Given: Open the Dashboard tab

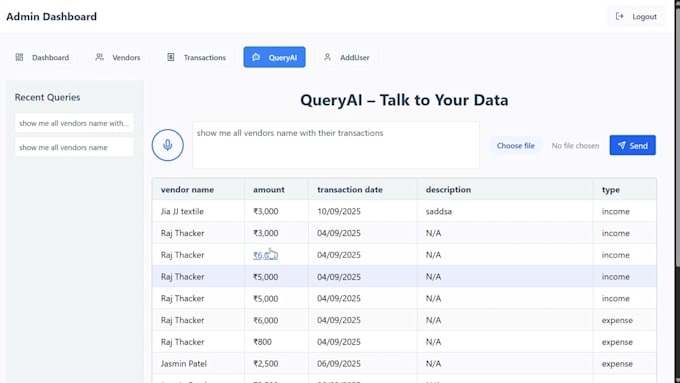Looking at the screenshot, I should pos(42,57).
